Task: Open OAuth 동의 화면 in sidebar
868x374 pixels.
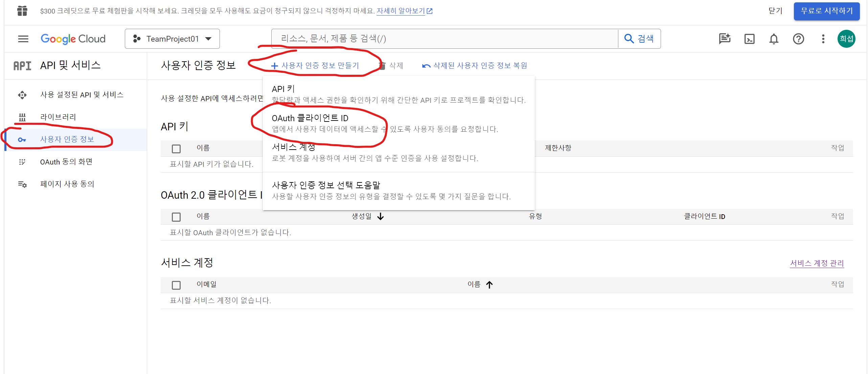Action: coord(66,162)
